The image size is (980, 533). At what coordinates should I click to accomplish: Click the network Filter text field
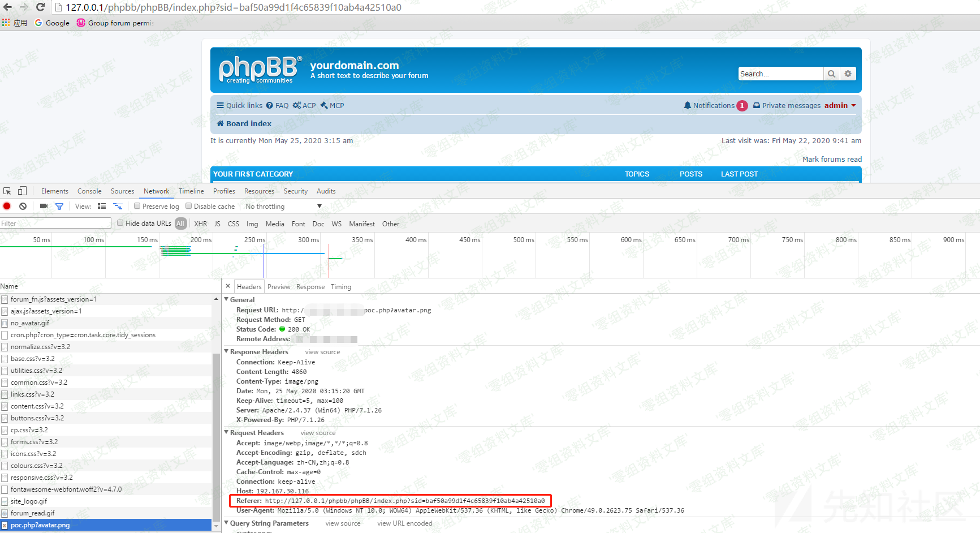click(x=55, y=223)
